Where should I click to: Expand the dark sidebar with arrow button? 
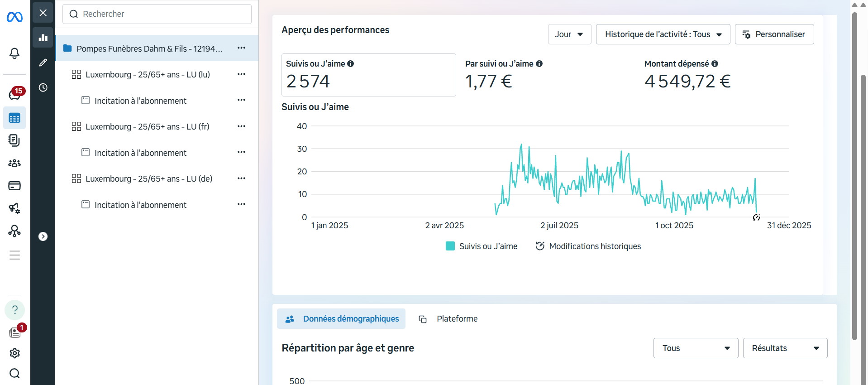pyautogui.click(x=43, y=236)
